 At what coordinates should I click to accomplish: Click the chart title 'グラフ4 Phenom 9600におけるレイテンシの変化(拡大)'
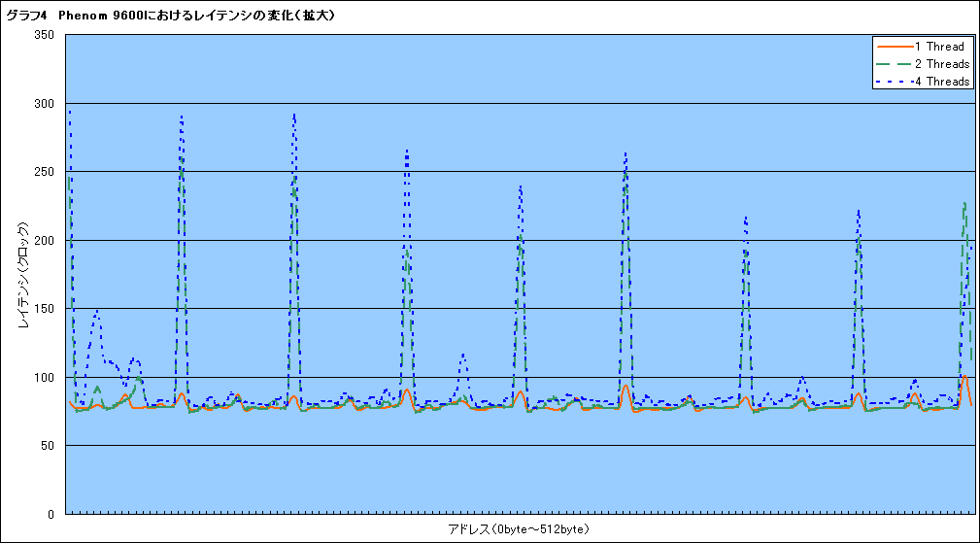coord(171,16)
